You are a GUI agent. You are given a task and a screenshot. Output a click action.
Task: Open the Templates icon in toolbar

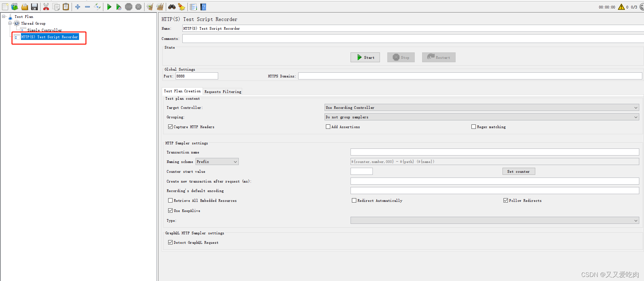click(15, 7)
